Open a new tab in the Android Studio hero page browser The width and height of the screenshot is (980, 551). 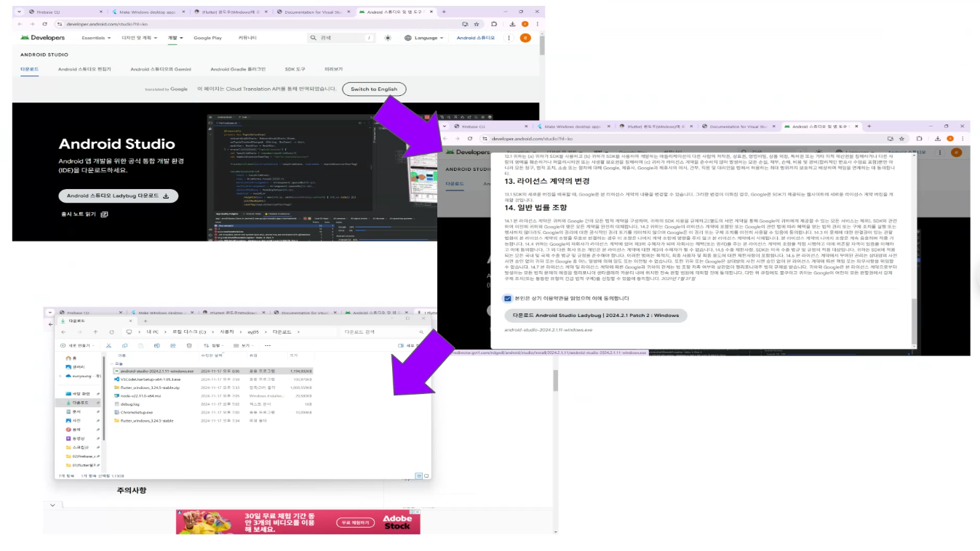tap(444, 12)
